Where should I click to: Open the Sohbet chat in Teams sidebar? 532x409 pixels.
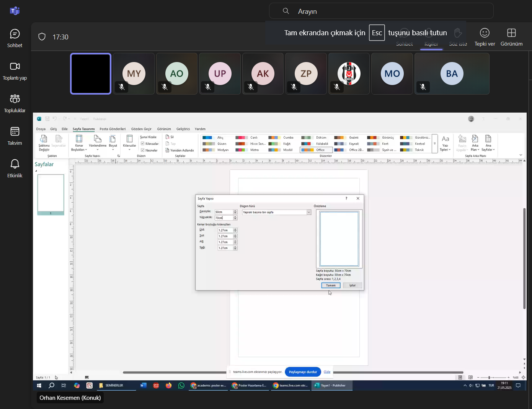tap(15, 38)
